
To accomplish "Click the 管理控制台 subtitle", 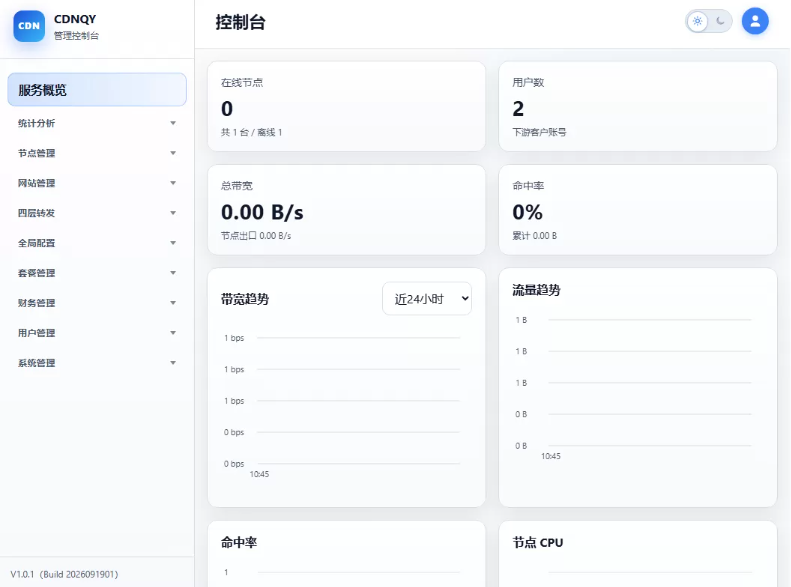I will [x=76, y=36].
